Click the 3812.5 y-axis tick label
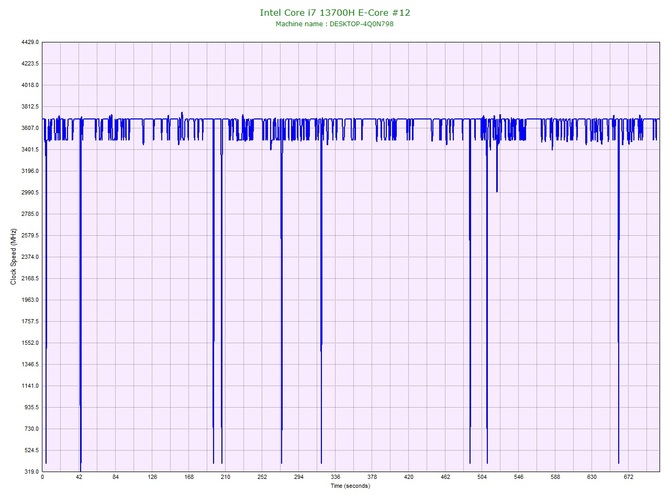 (30, 107)
